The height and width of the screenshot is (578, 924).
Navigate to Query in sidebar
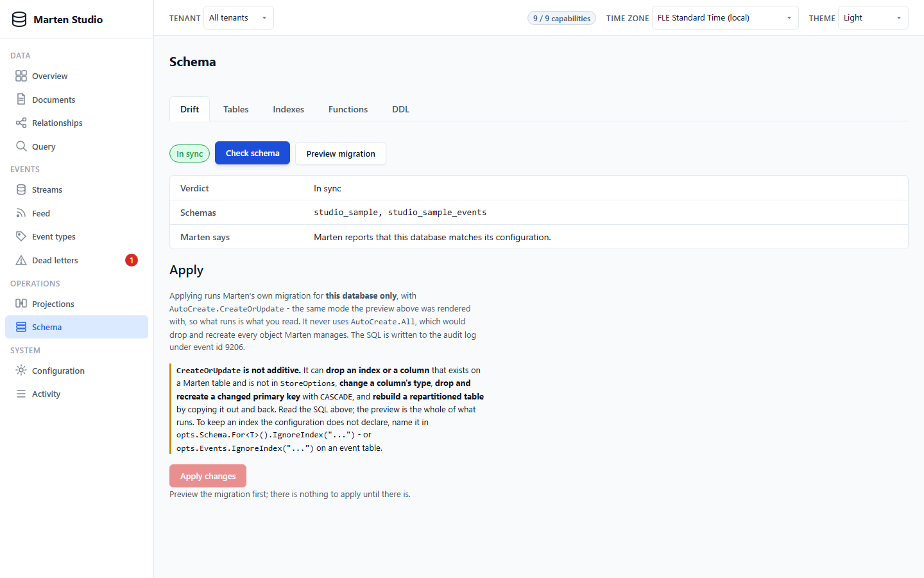77,146
